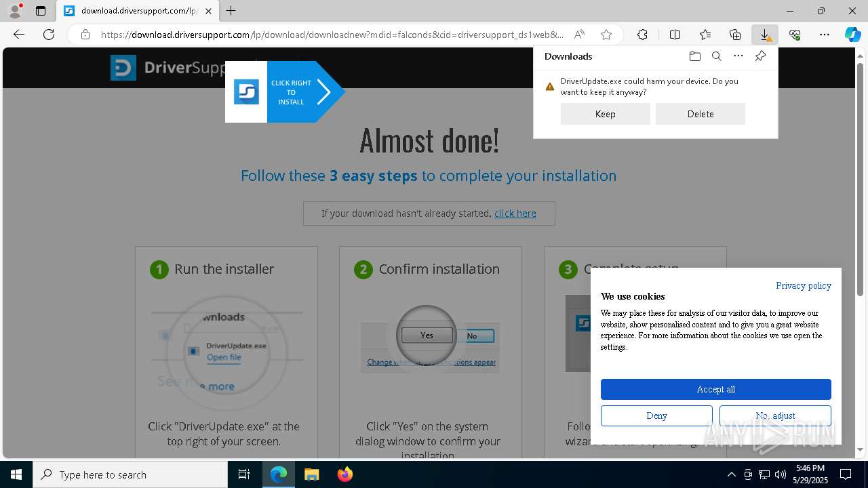
Task: Click the taskbar search box
Action: click(130, 474)
